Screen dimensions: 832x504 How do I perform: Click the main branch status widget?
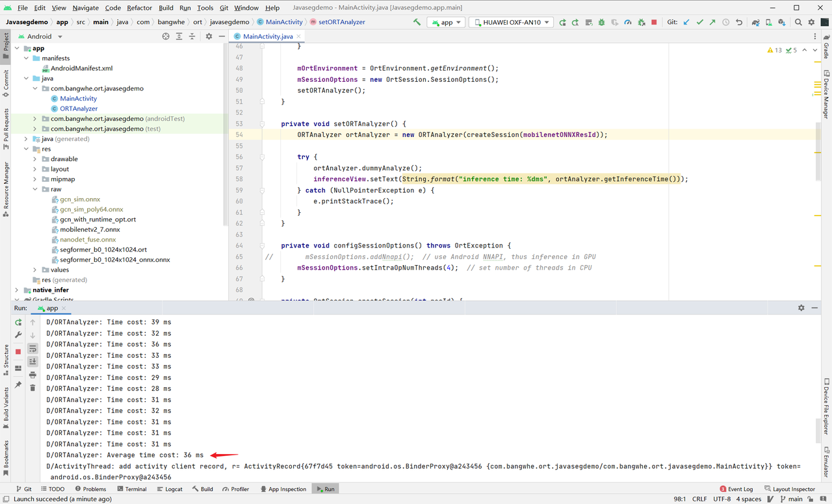point(790,499)
